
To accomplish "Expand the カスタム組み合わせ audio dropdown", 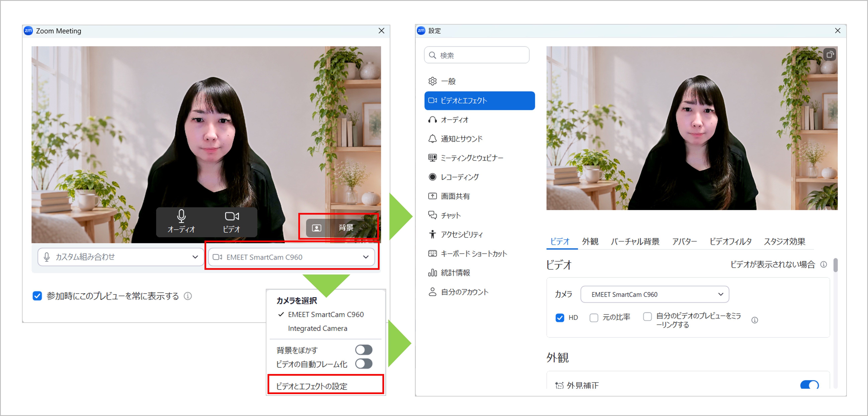I will [121, 257].
